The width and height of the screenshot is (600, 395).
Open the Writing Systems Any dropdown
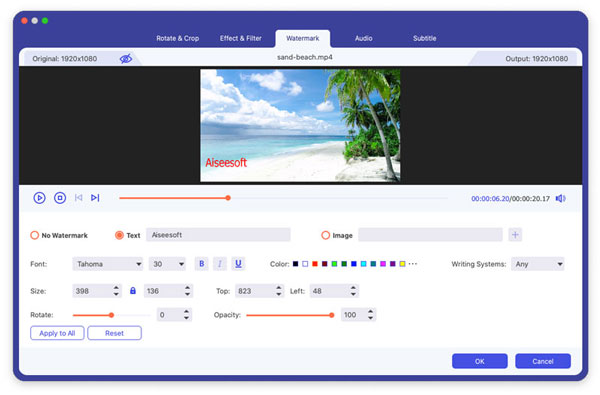(x=538, y=264)
